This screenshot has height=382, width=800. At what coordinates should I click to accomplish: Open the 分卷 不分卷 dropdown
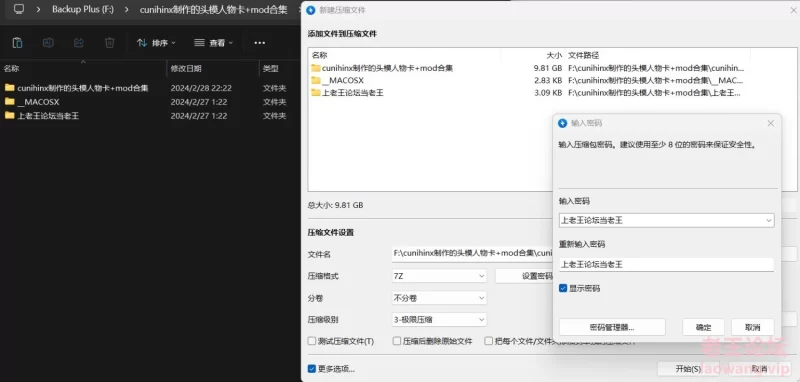point(439,298)
